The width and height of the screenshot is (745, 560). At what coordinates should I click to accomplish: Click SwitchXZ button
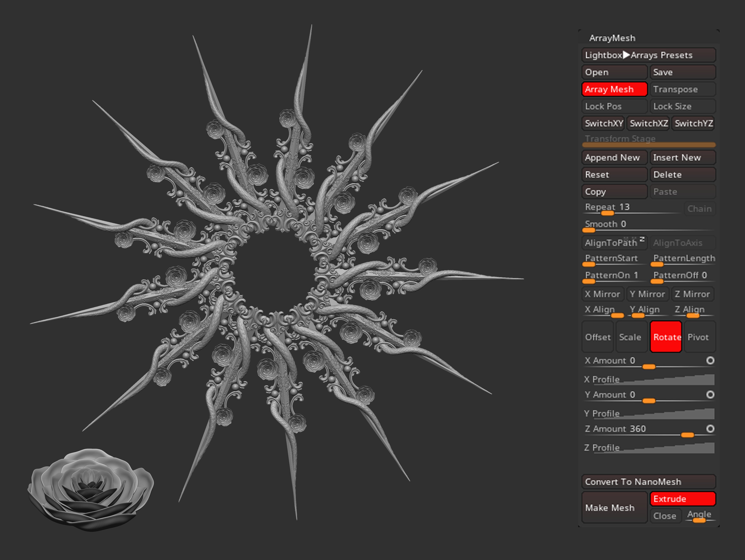649,123
